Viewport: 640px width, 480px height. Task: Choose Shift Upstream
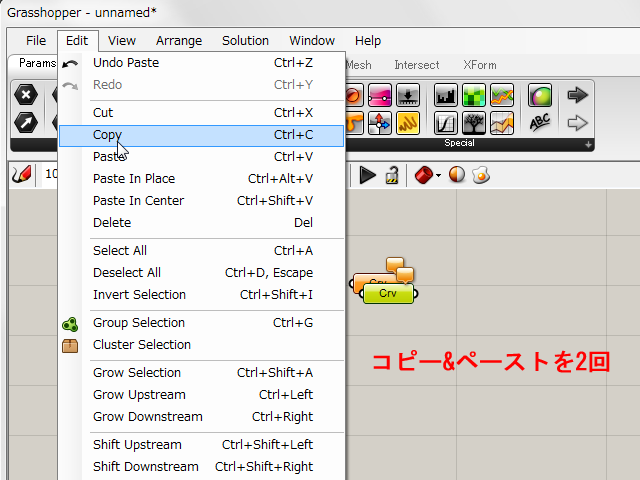(202, 444)
